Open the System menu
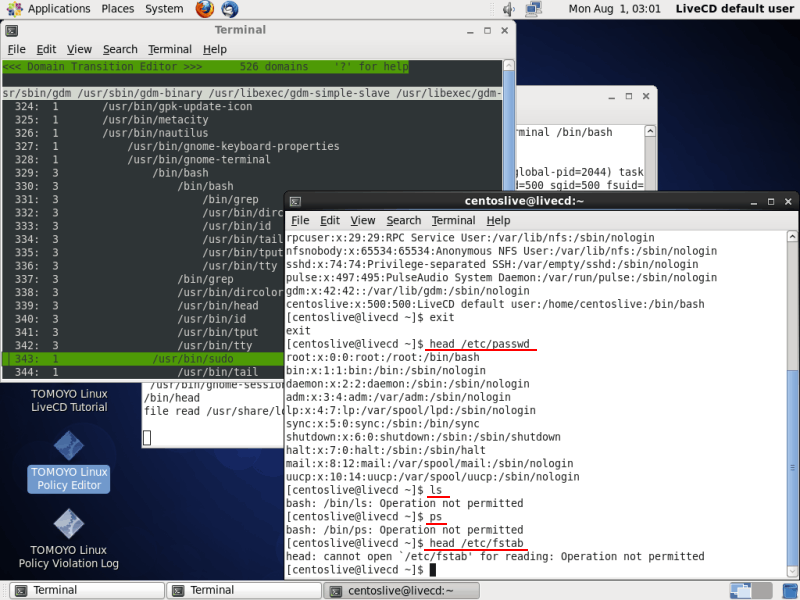Viewport: 800px width, 600px height. click(164, 9)
